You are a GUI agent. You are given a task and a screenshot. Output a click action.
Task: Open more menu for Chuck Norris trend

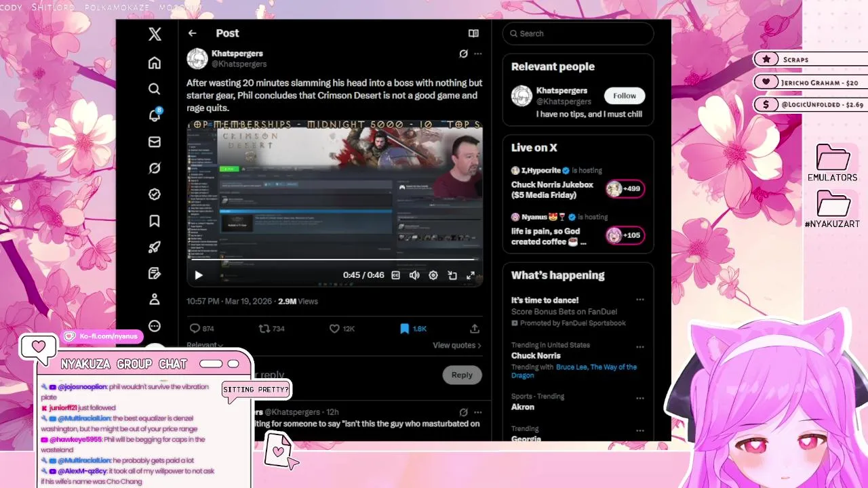coord(639,346)
